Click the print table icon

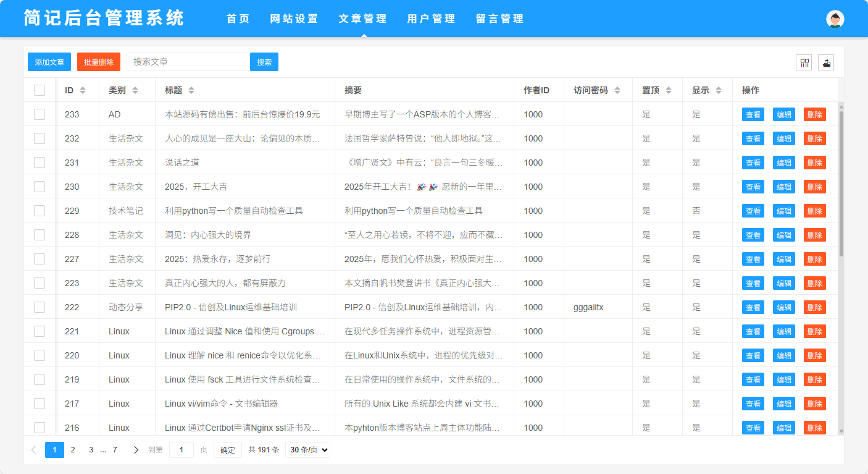click(x=826, y=62)
